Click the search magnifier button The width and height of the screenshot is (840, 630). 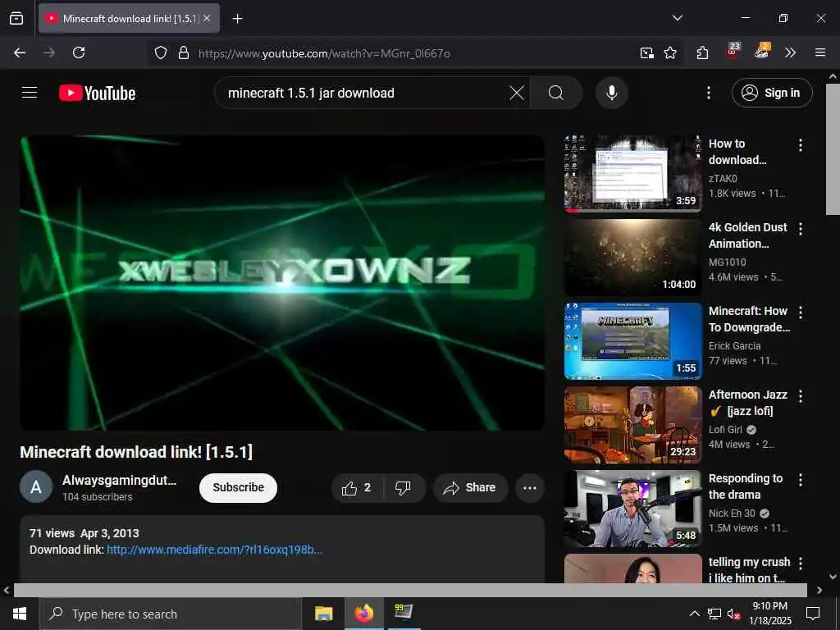pos(555,93)
